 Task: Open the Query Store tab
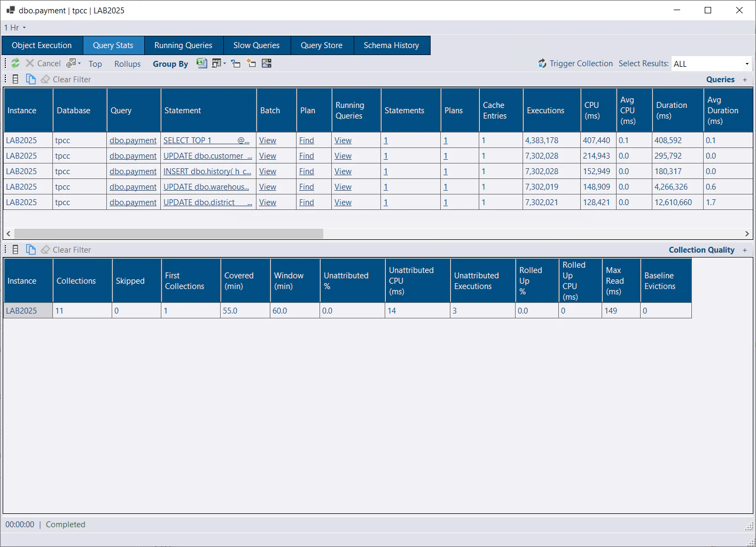pyautogui.click(x=322, y=45)
